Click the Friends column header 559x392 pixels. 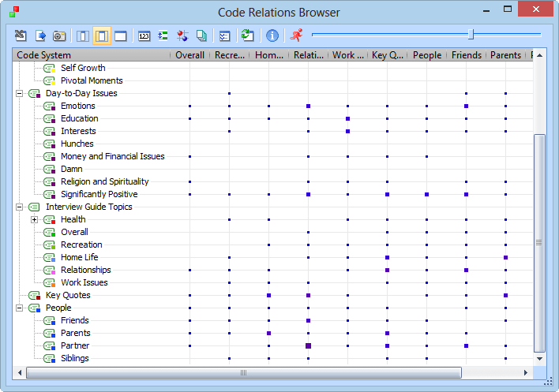[467, 55]
